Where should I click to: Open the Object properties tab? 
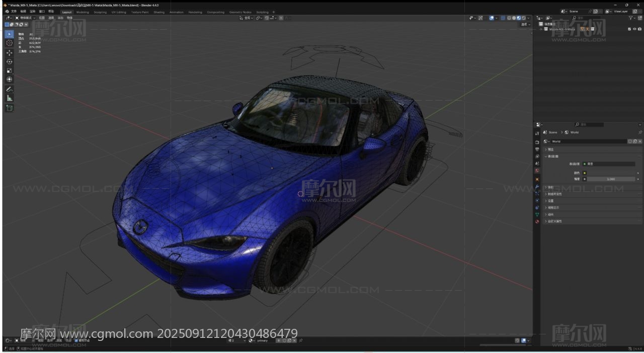[537, 179]
